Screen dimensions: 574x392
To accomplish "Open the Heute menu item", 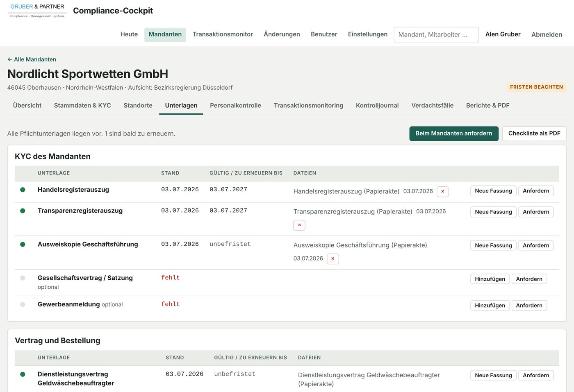I will (x=129, y=34).
